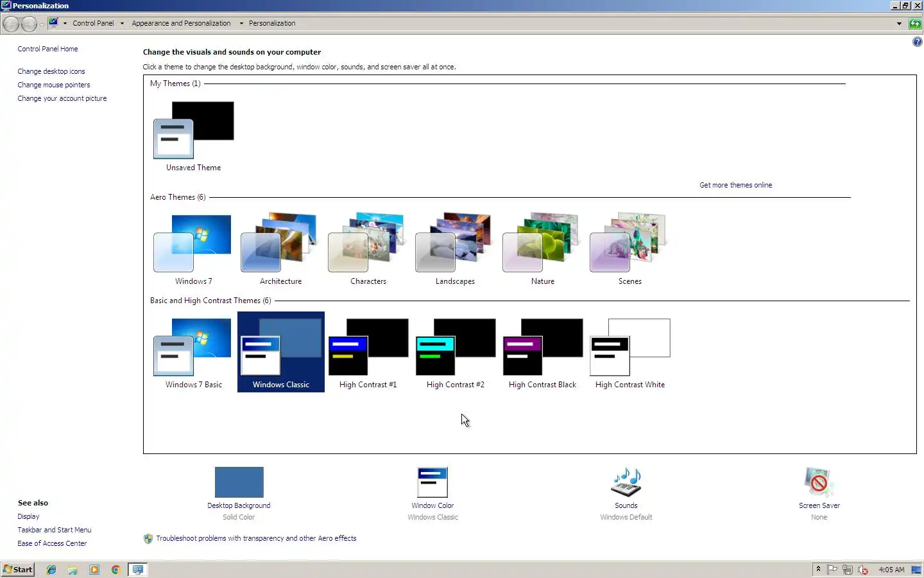This screenshot has width=924, height=578.
Task: Expand the arrow before Control Panel breadcrumb
Action: (65, 23)
